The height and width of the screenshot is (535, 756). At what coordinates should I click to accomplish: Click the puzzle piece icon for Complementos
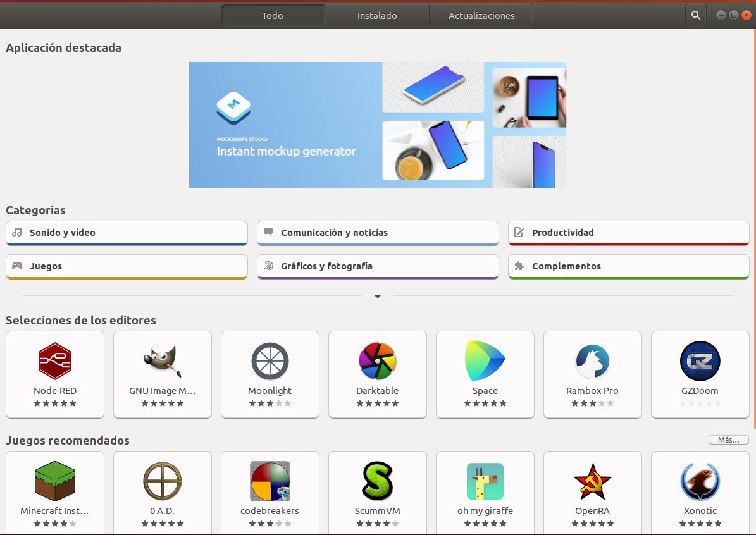point(519,266)
